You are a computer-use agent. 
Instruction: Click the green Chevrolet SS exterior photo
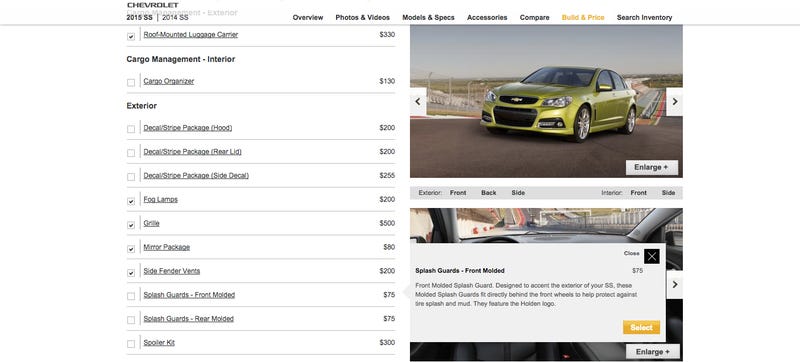pyautogui.click(x=546, y=101)
